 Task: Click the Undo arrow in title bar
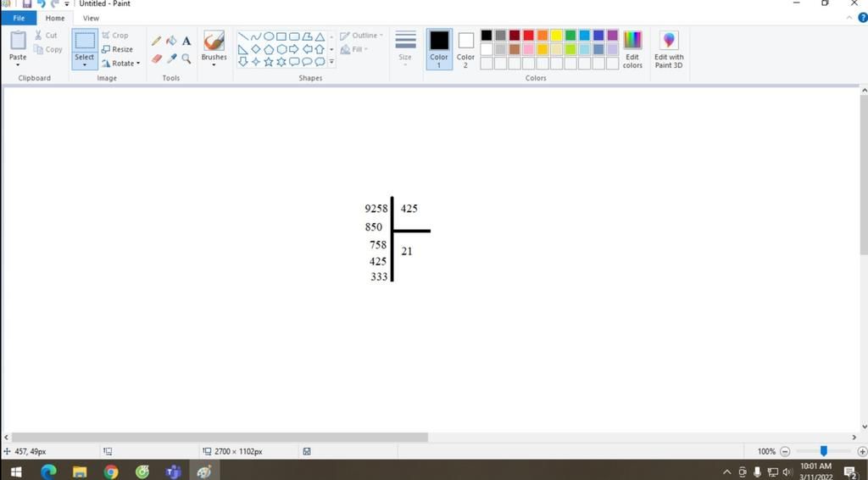tap(41, 4)
